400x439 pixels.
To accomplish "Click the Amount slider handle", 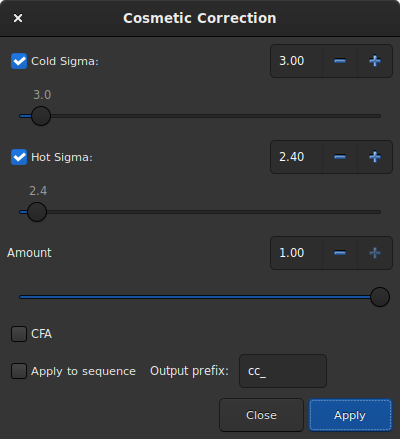I will click(380, 297).
